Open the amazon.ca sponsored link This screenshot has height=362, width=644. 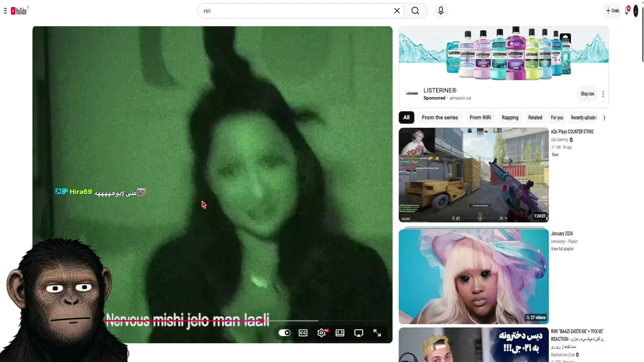(x=460, y=98)
